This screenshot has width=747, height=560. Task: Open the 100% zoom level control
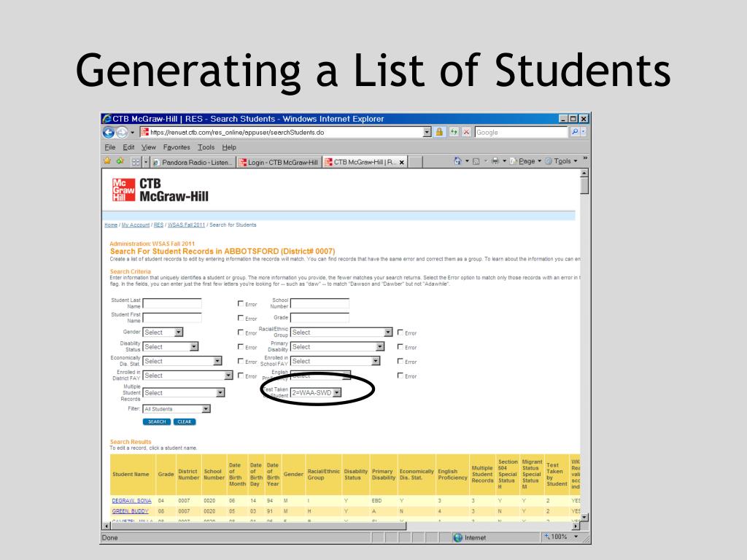[562, 537]
